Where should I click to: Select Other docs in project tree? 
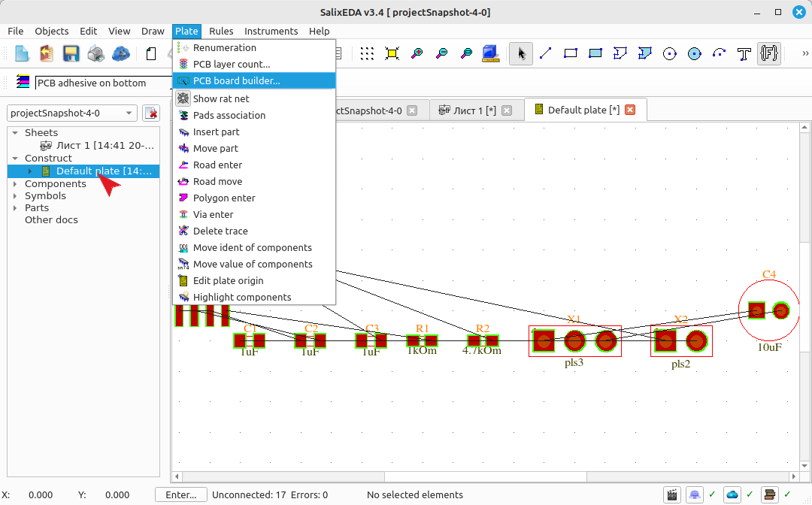51,220
